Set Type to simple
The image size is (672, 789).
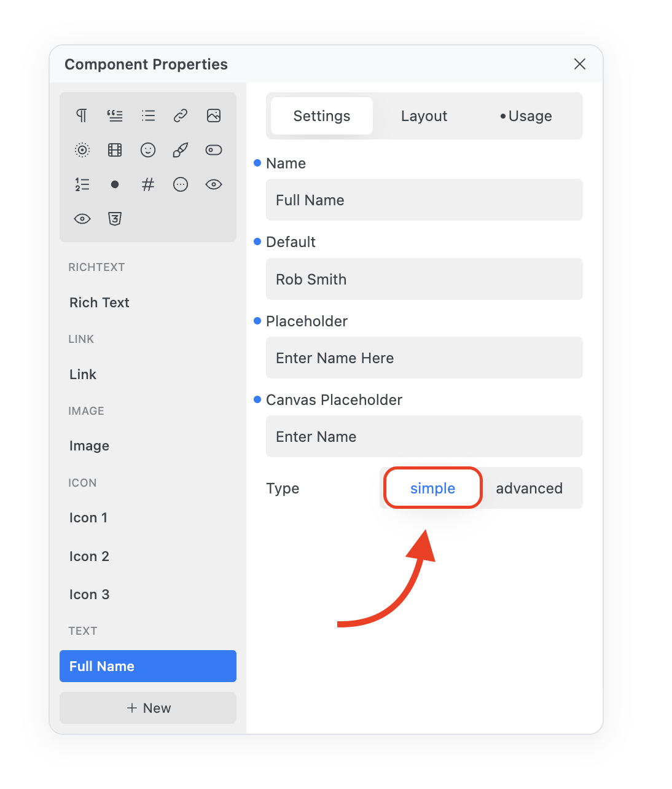tap(432, 488)
